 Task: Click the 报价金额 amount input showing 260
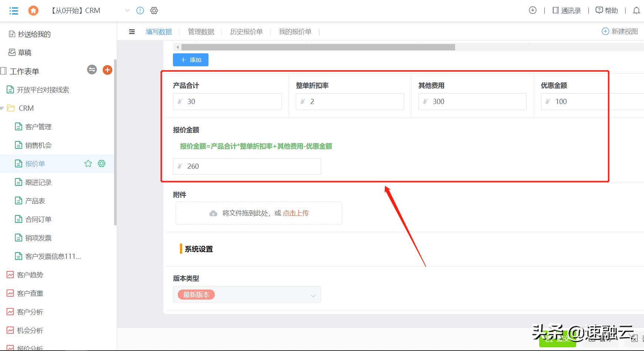tap(246, 166)
